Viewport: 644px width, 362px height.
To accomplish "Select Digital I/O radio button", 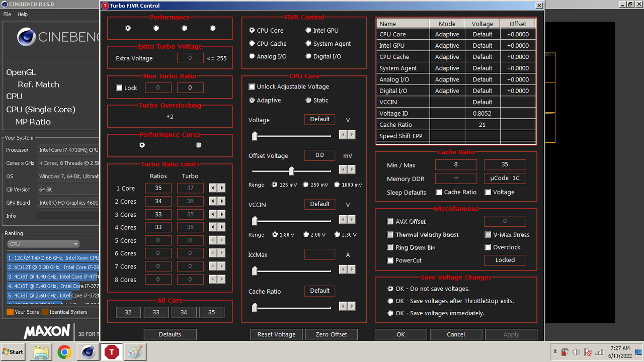I will click(308, 56).
